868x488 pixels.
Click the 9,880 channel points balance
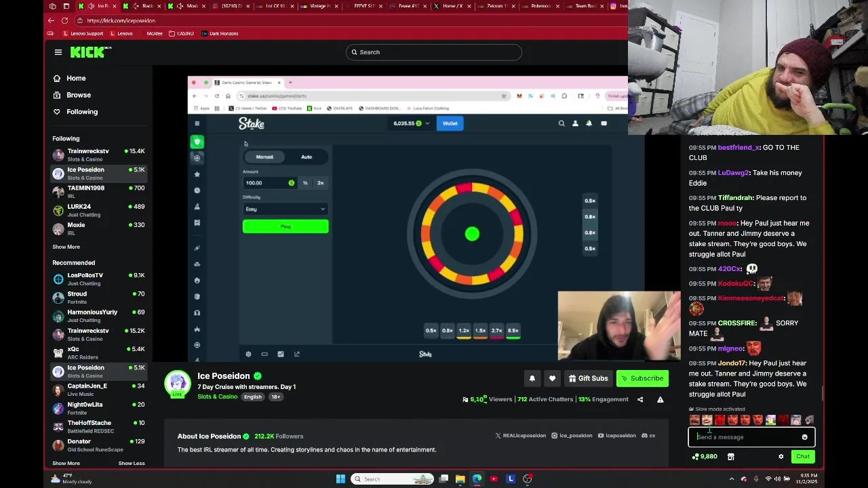(705, 457)
